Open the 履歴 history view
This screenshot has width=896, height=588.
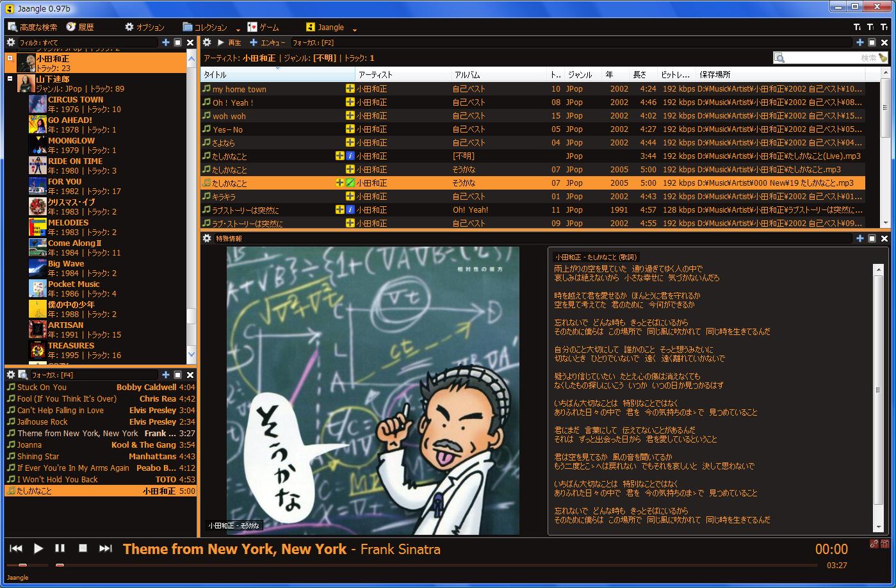tap(80, 27)
